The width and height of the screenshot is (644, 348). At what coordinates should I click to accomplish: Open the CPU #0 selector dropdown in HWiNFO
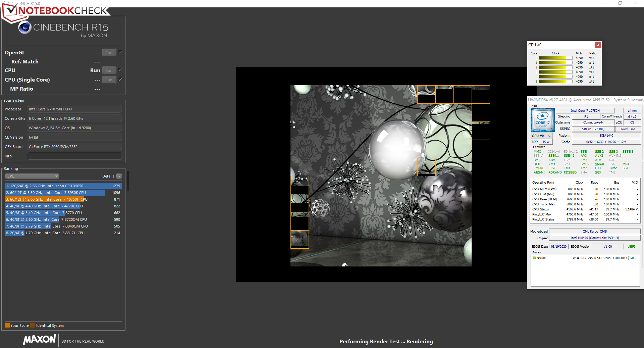pyautogui.click(x=541, y=136)
